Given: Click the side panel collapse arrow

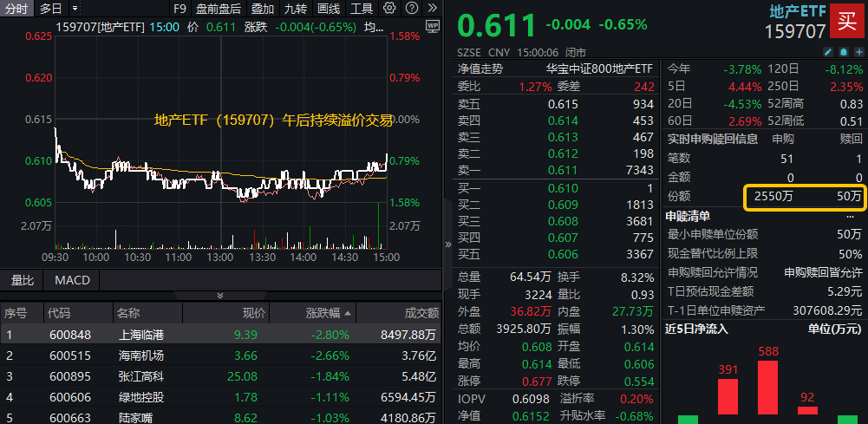Looking at the screenshot, I should pyautogui.click(x=447, y=245).
